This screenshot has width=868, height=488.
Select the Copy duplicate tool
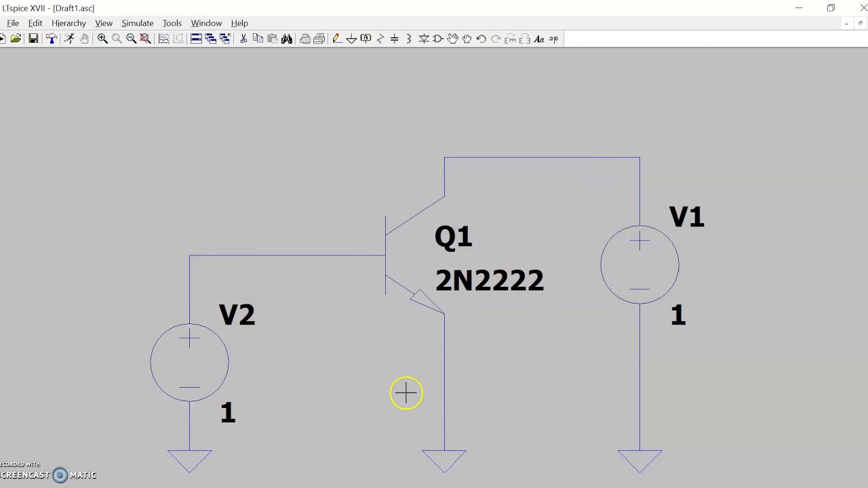258,39
